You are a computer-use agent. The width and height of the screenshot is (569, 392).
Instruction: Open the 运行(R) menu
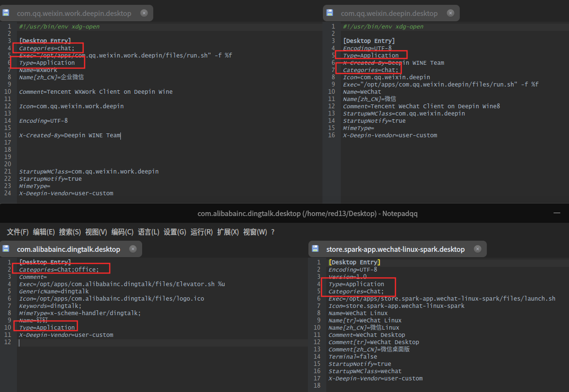pyautogui.click(x=202, y=232)
